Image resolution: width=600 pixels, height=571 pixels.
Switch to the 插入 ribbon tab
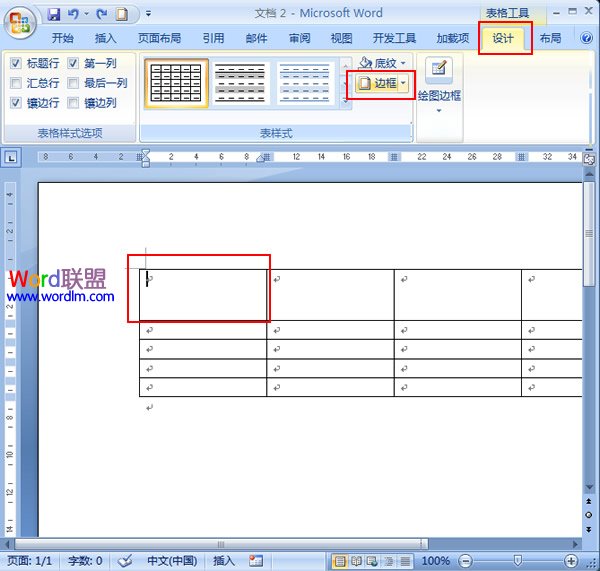click(x=105, y=39)
